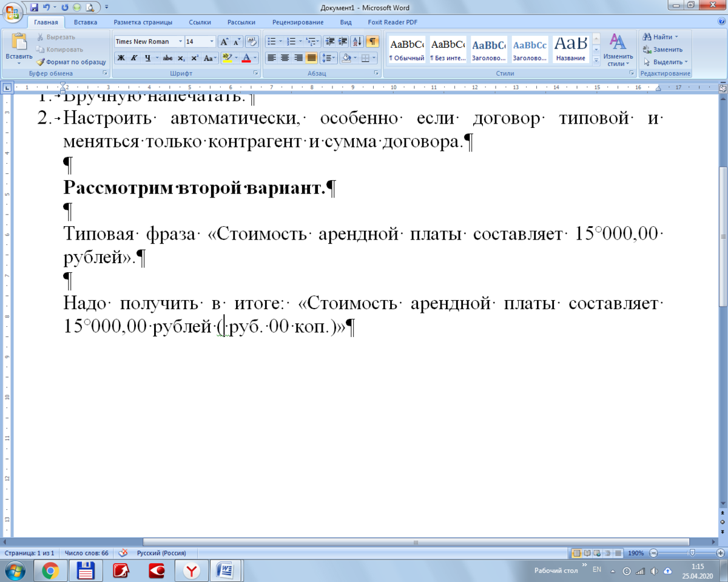Paste clipboard contents with Вставить

click(x=19, y=48)
